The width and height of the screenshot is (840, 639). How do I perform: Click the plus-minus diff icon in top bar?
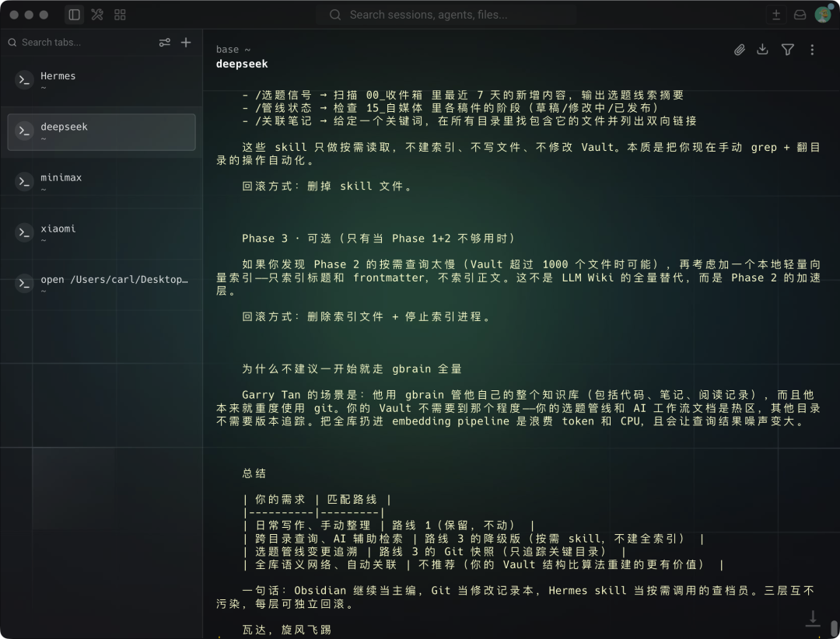[x=775, y=15]
